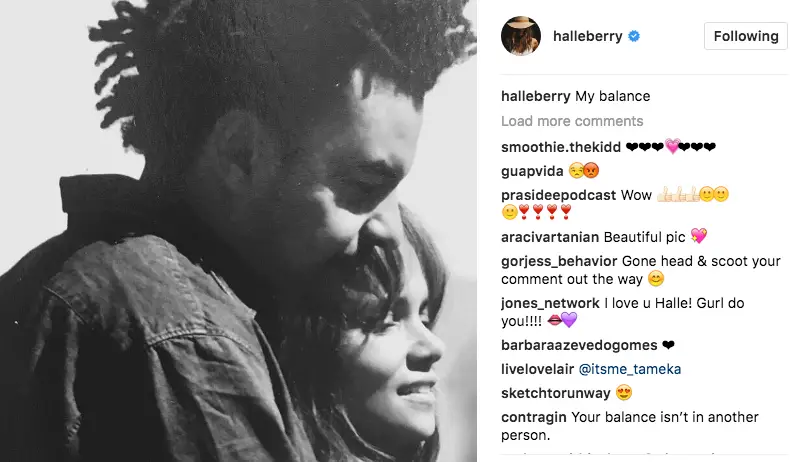Click the halleberry profile avatar picture
This screenshot has height=462, width=808.
tap(520, 36)
